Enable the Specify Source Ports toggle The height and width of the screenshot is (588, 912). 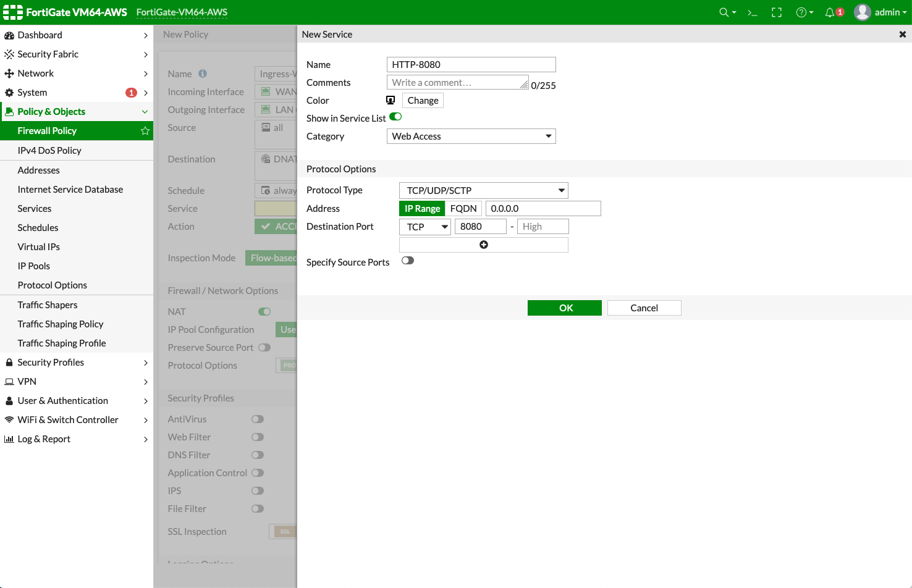pos(407,261)
